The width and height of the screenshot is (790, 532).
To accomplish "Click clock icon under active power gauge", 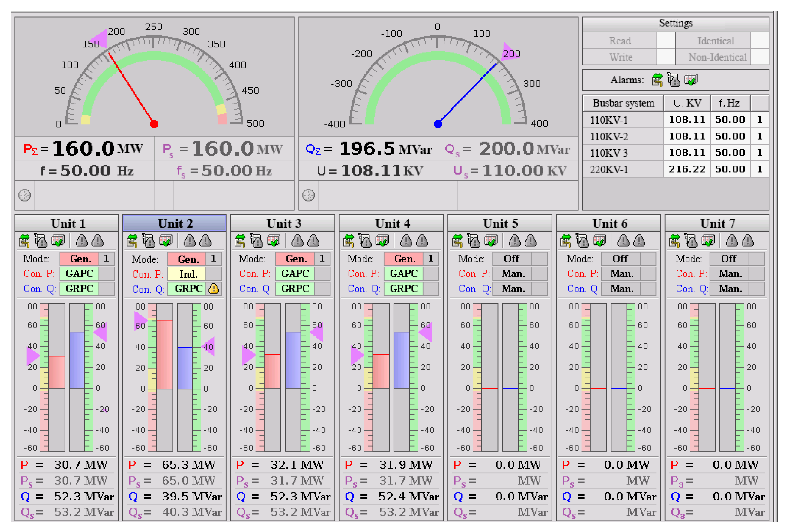I will click(x=24, y=195).
